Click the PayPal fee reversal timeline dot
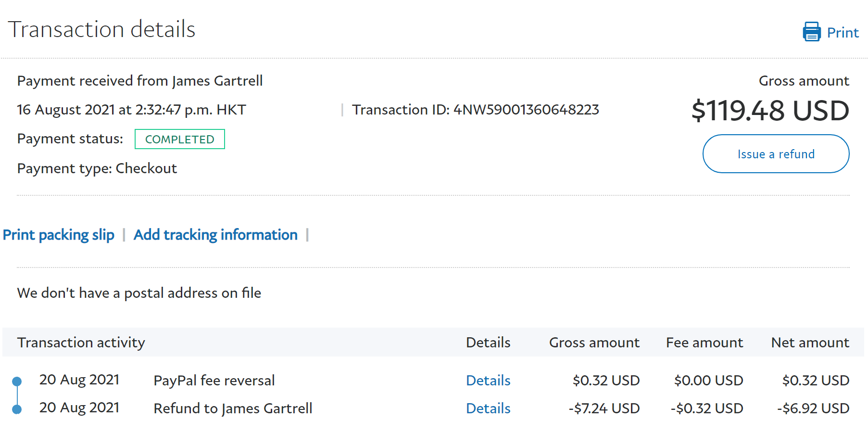The image size is (868, 433). [x=17, y=382]
